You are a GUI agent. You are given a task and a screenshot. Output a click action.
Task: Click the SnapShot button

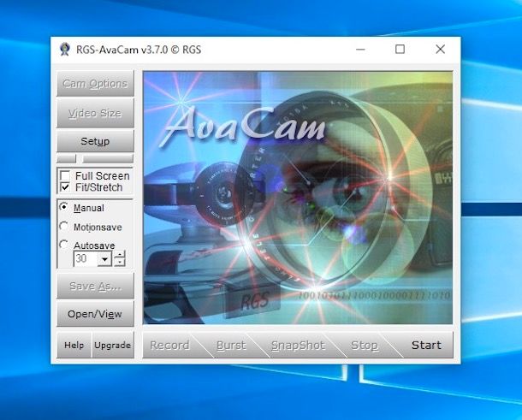(x=298, y=346)
